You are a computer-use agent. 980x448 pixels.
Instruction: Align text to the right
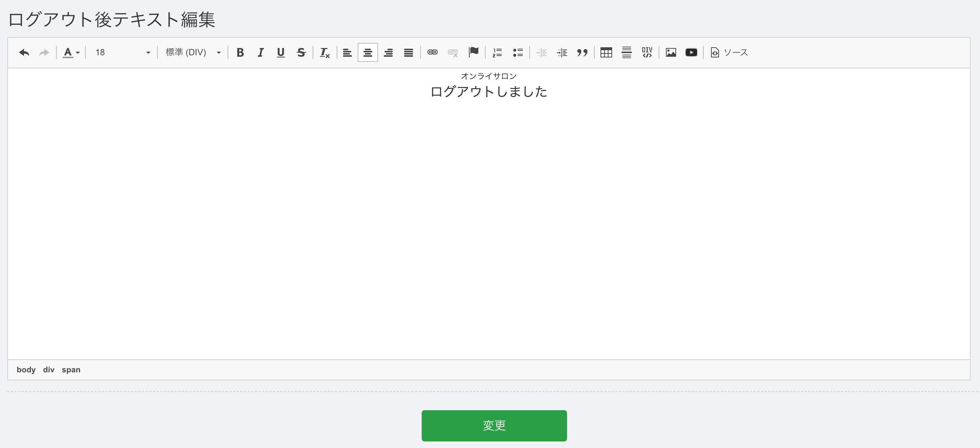tap(388, 52)
